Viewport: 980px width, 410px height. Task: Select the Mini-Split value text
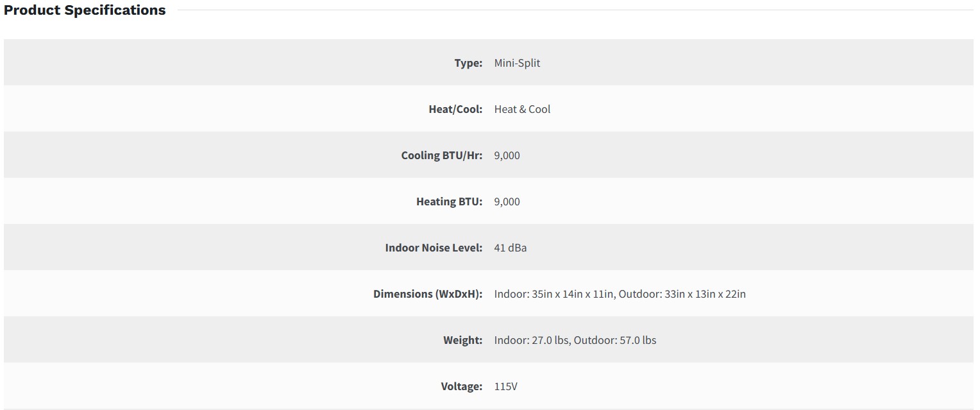coord(517,63)
